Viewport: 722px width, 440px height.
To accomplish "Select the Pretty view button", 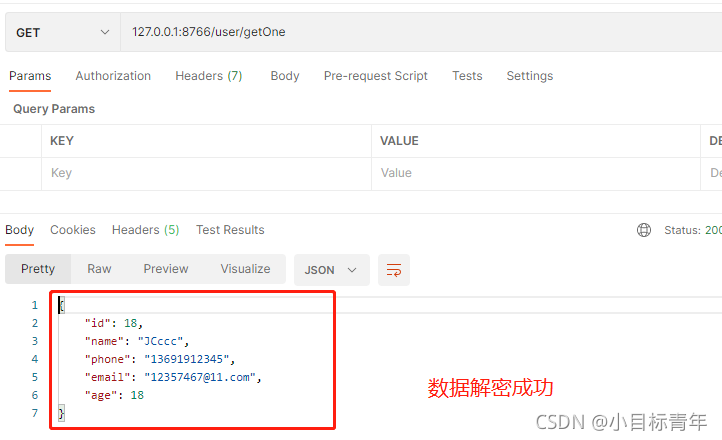I will click(x=38, y=269).
